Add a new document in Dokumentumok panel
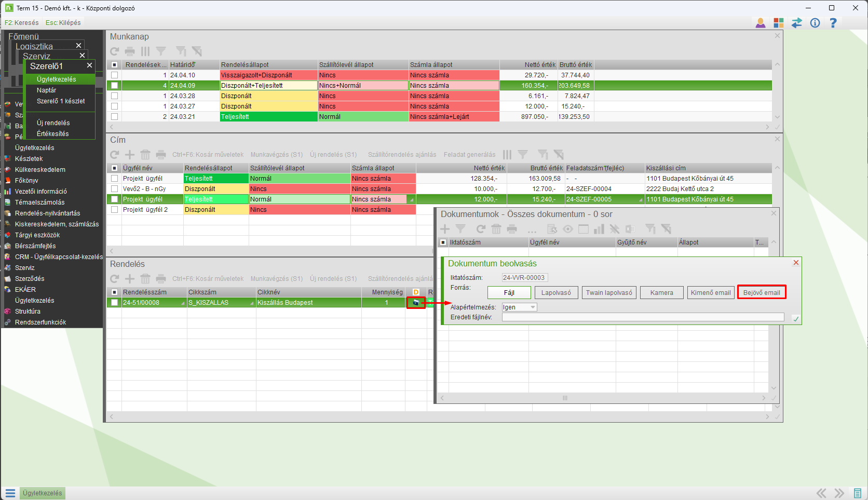This screenshot has height=500, width=868. 445,229
